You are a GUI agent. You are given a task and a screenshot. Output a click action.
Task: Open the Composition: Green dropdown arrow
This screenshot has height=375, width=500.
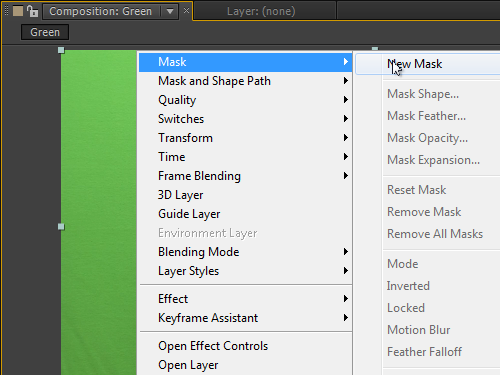pyautogui.click(x=170, y=11)
